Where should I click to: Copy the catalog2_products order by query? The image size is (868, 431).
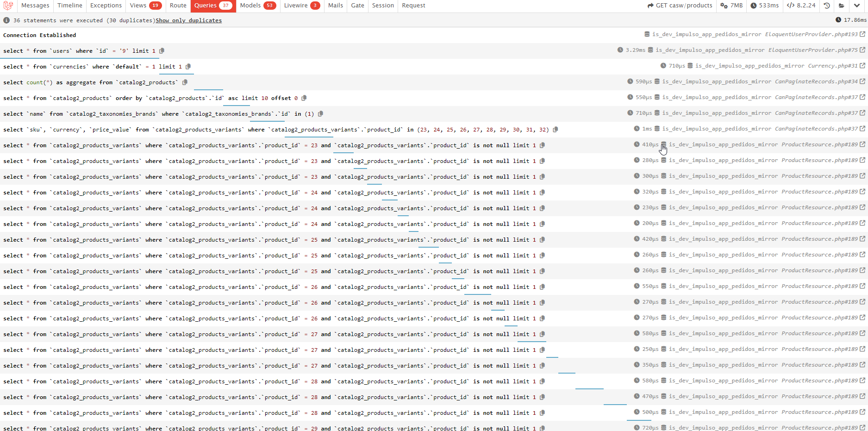pos(304,98)
